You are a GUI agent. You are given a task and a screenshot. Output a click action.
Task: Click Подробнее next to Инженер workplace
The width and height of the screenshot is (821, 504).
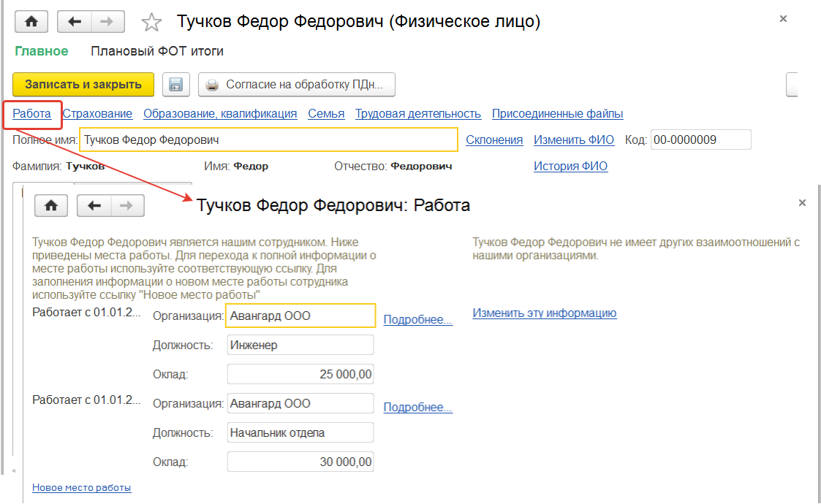tap(417, 319)
